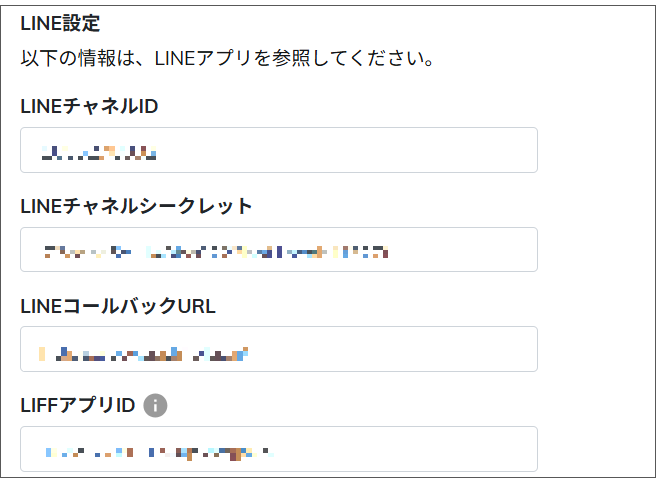Click empty space after the channel ID value

point(345,150)
